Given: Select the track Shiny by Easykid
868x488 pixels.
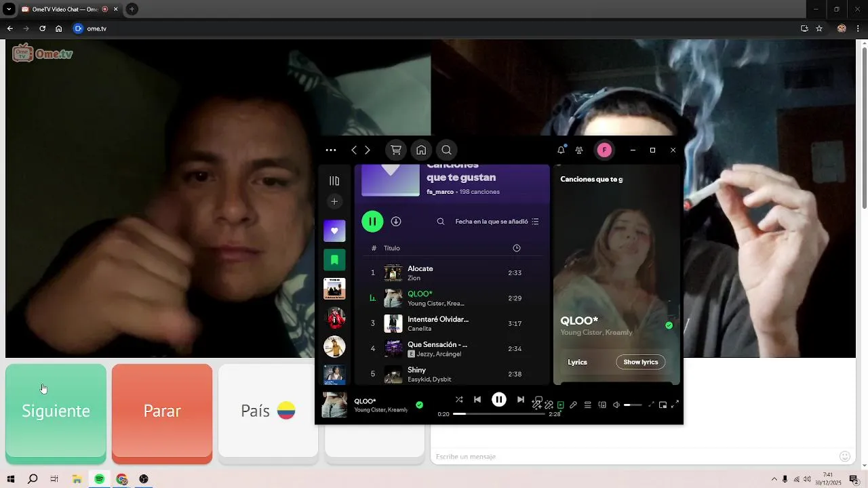Looking at the screenshot, I should [x=452, y=374].
